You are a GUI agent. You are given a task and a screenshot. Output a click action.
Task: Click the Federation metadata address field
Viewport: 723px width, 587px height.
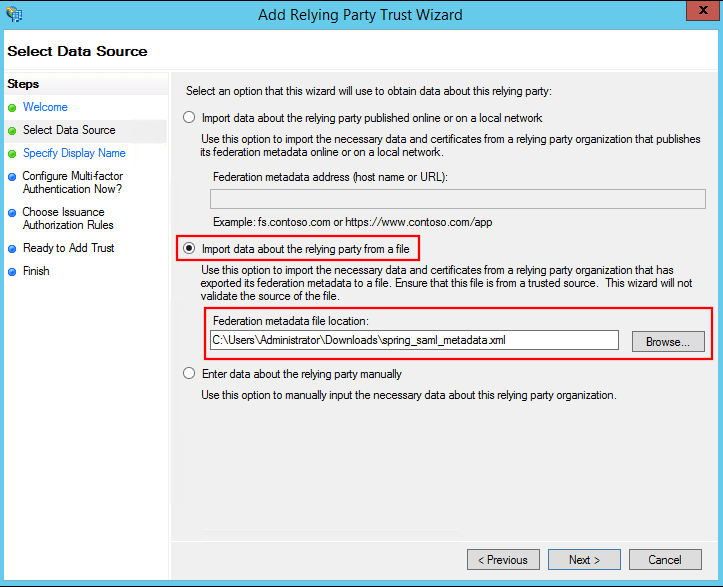pos(458,199)
